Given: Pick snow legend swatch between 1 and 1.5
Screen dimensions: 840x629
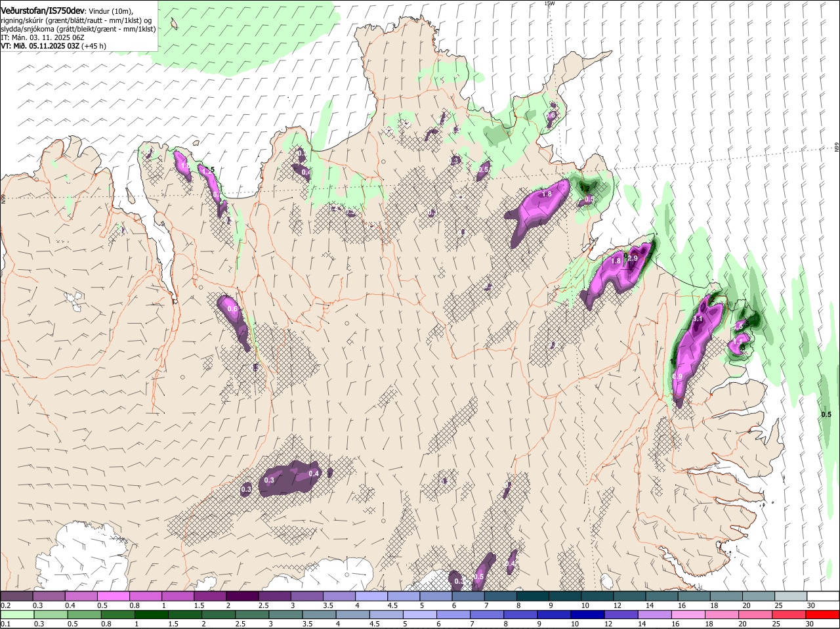Looking at the screenshot, I should pos(178,596).
